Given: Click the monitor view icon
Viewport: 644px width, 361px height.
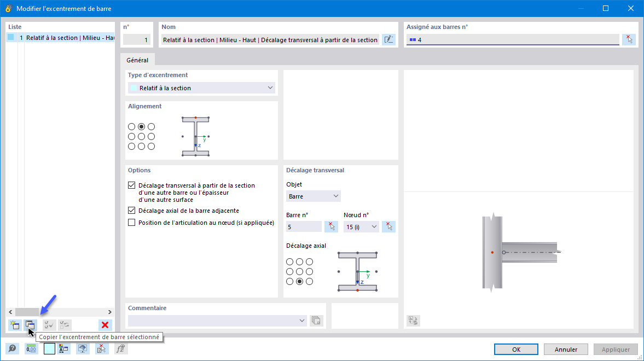Looking at the screenshot, I should 83,349.
